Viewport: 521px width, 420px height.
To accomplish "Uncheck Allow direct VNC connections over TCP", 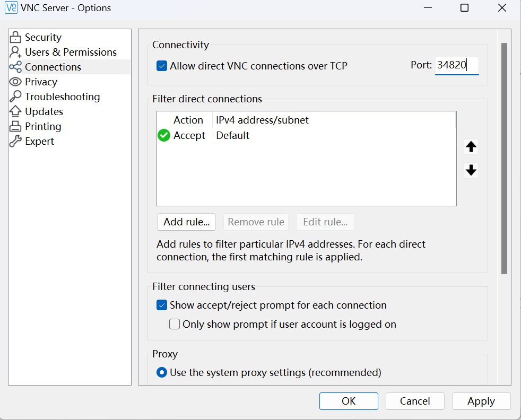I will [x=162, y=66].
